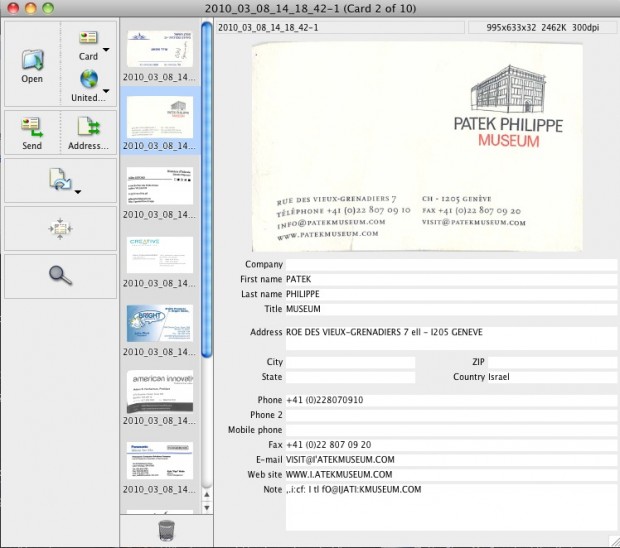Screen dimensions: 620x548
Task: Select the third card thumbnail in list
Action: pos(160,185)
